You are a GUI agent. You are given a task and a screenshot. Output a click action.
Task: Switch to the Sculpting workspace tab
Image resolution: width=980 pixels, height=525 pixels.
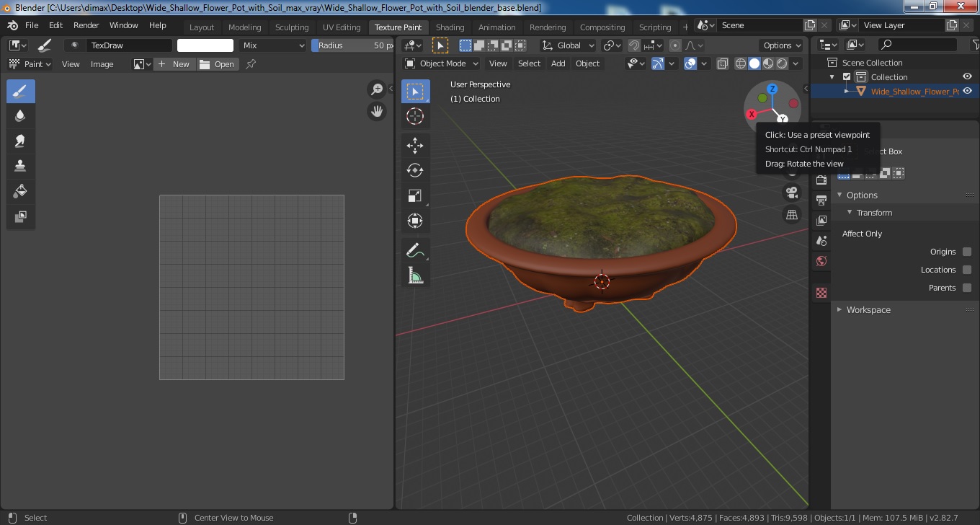coord(292,27)
